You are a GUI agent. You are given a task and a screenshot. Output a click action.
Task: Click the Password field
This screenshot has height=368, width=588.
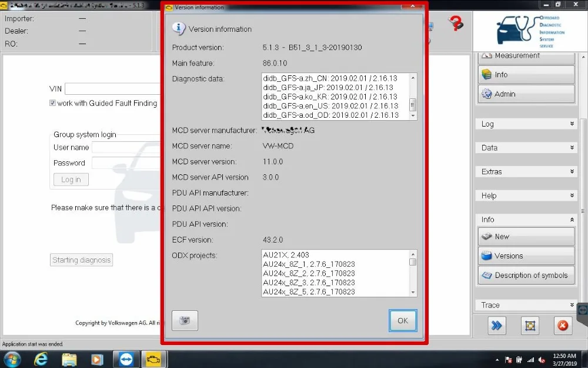click(127, 163)
